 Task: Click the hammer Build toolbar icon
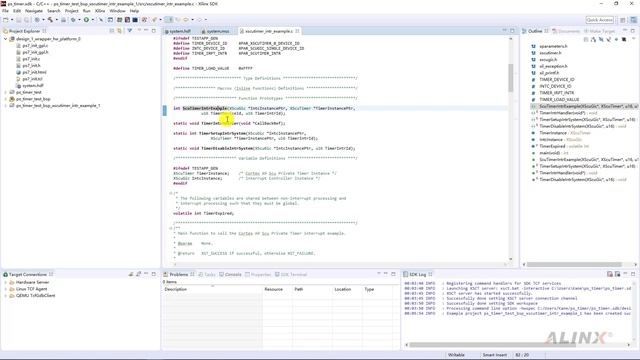pyautogui.click(x=50, y=20)
